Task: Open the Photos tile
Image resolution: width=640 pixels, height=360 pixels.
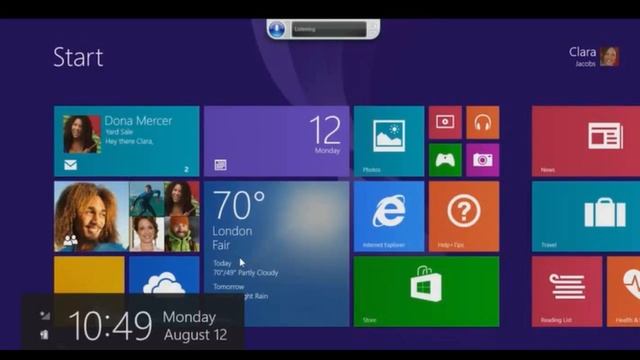Action: coord(389,141)
